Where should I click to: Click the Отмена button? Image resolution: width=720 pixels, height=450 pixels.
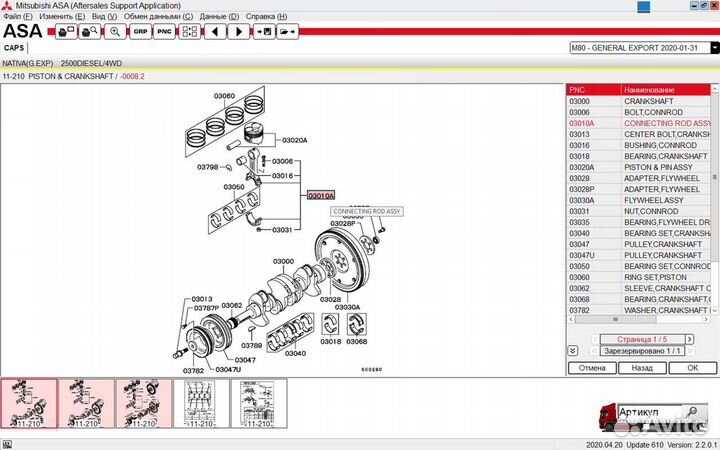click(x=591, y=367)
